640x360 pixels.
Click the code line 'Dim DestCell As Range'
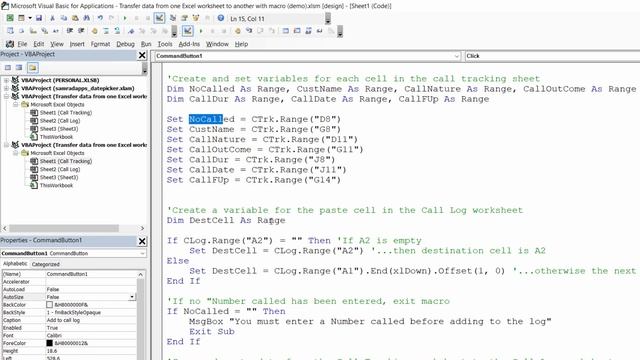pos(226,220)
